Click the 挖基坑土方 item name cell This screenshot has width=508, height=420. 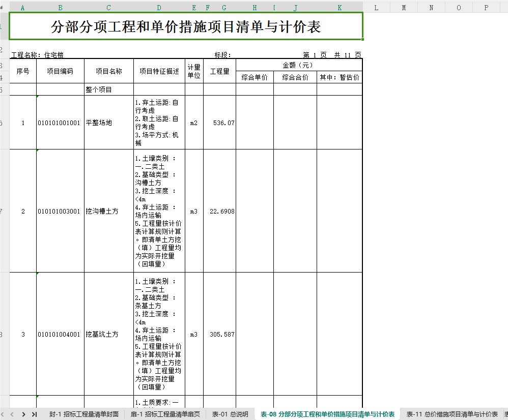(109, 334)
